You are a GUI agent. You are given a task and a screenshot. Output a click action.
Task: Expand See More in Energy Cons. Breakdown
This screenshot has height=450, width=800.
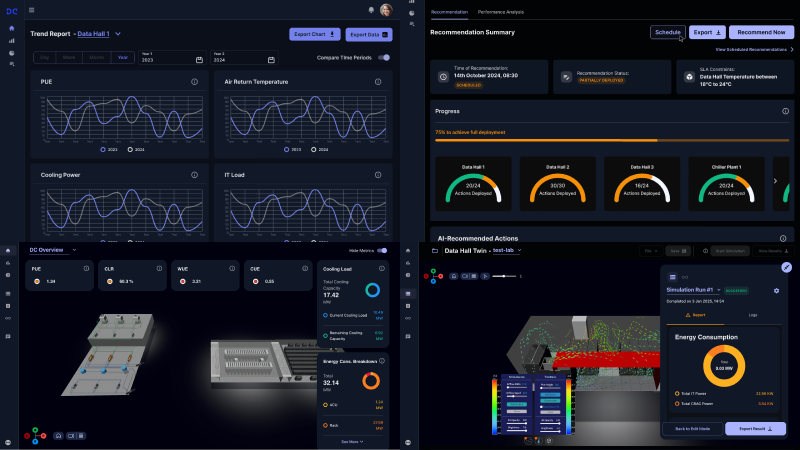point(352,442)
